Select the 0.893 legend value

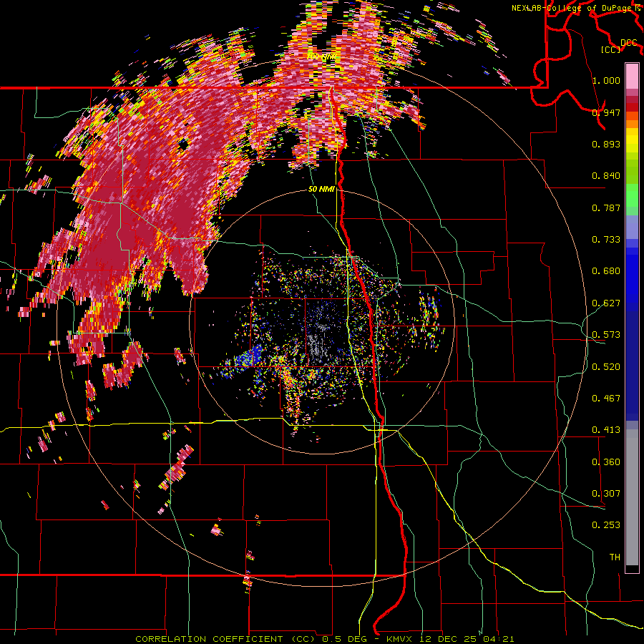[x=606, y=144]
